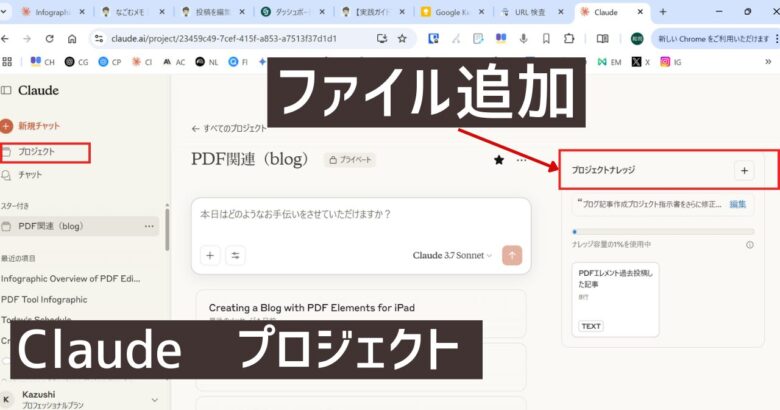Open the Chrome profile avatar
The width and height of the screenshot is (780, 410).
(637, 38)
